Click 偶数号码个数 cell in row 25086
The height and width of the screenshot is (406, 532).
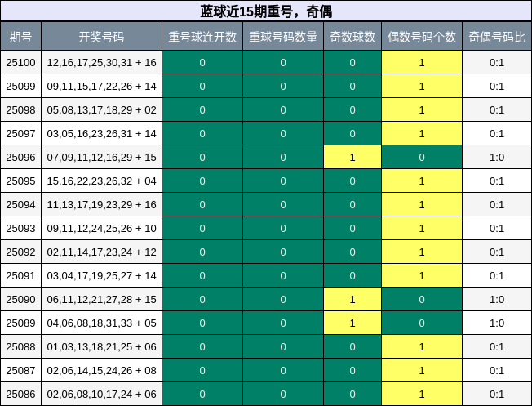click(x=422, y=394)
